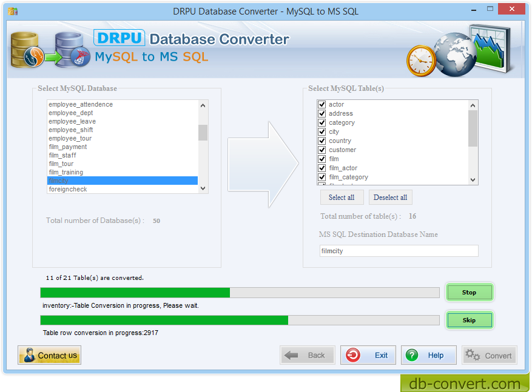Image resolution: width=532 pixels, height=392 pixels.
Task: Uncheck the actor table checkbox
Action: 322,104
